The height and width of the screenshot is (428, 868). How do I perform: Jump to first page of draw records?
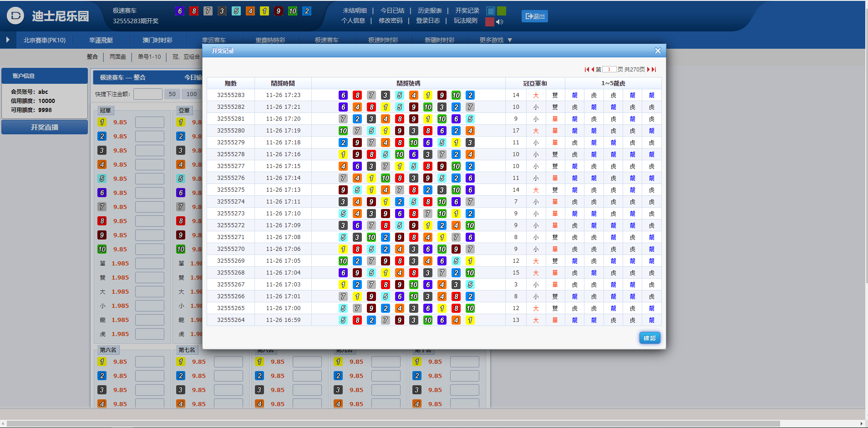pos(587,70)
